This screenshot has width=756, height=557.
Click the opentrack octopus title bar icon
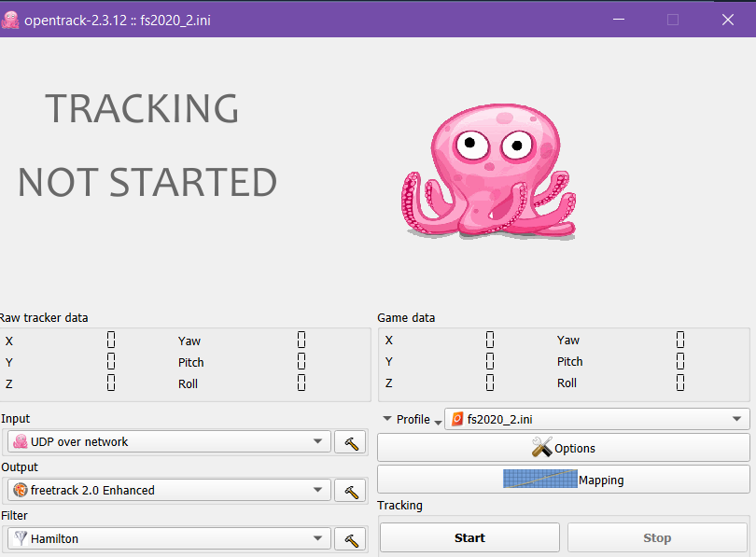pos(10,20)
